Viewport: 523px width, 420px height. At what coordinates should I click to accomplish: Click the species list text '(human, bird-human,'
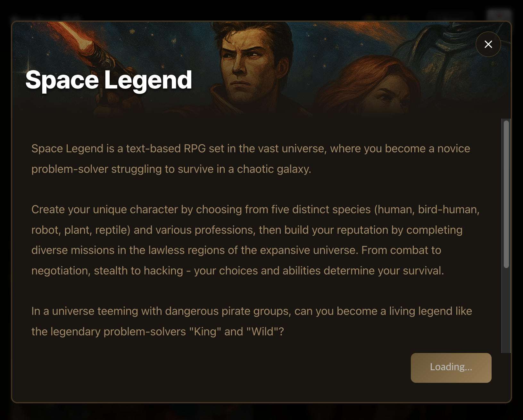pos(427,209)
